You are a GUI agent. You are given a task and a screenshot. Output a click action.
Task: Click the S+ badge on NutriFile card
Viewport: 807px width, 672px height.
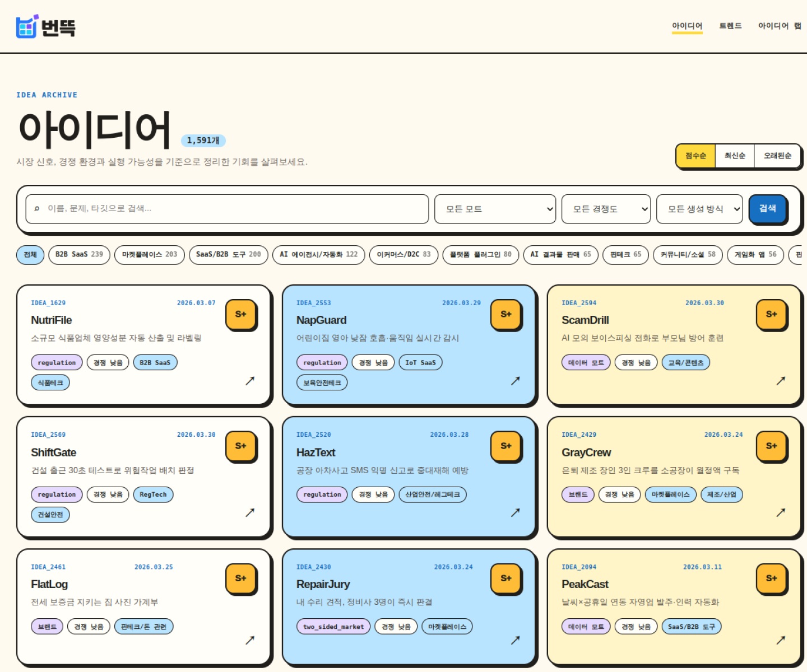coord(241,315)
